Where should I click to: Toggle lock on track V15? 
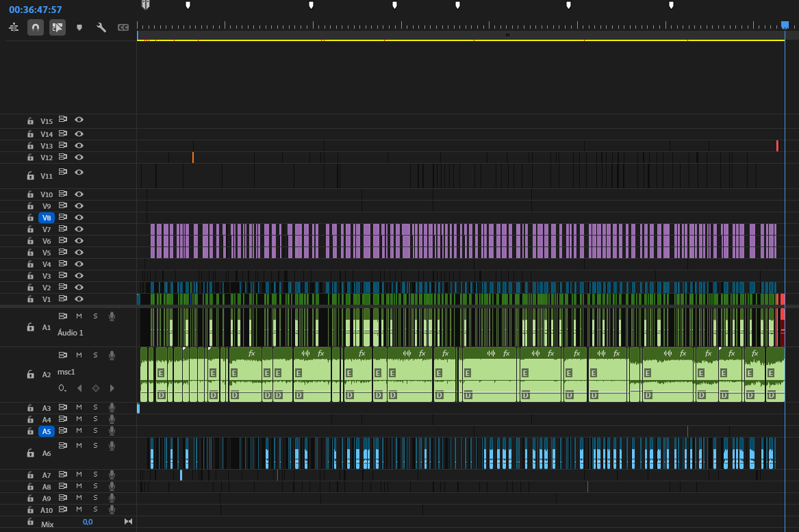tap(30, 121)
